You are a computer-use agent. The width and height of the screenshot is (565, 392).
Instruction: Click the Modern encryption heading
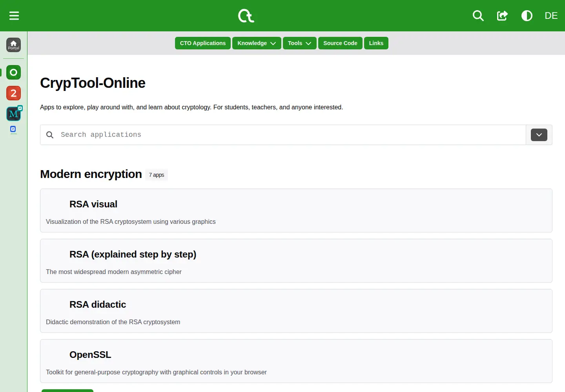tap(91, 174)
